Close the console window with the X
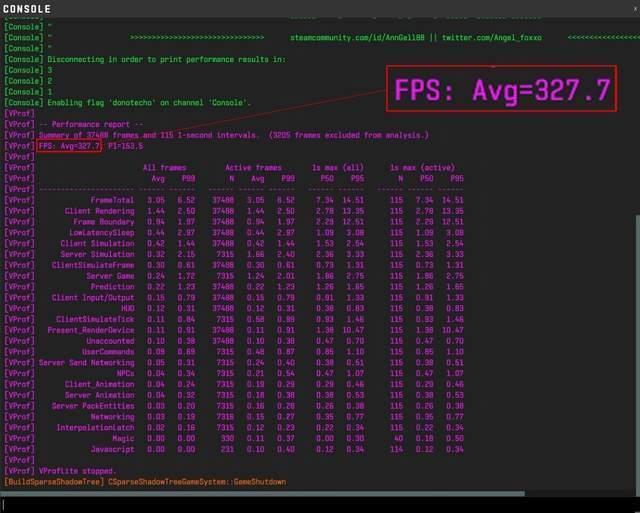 click(636, 9)
